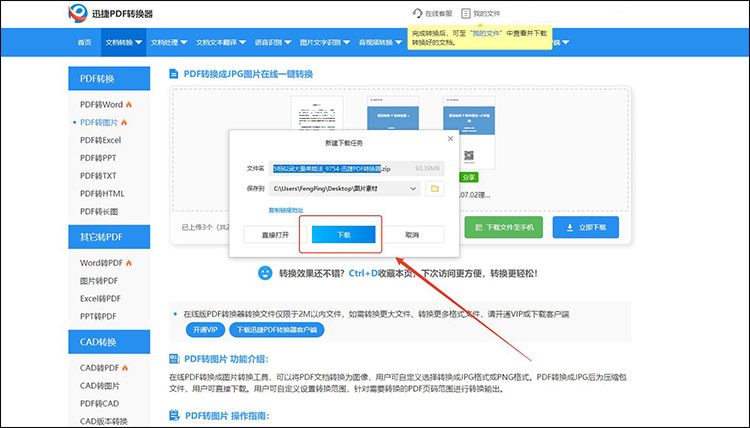
Task: Click the 迅捷PDF转换器 logo icon
Action: point(77,13)
